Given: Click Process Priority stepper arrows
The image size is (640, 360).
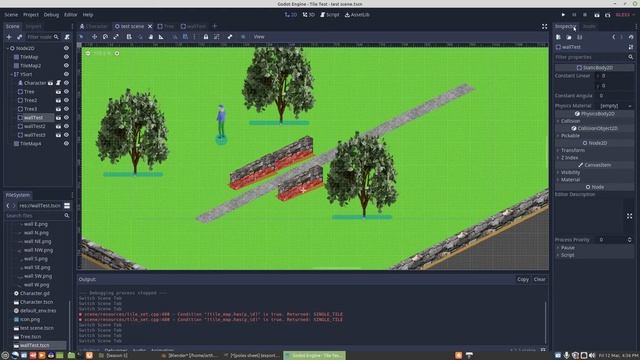Looking at the screenshot, I should [x=629, y=240].
